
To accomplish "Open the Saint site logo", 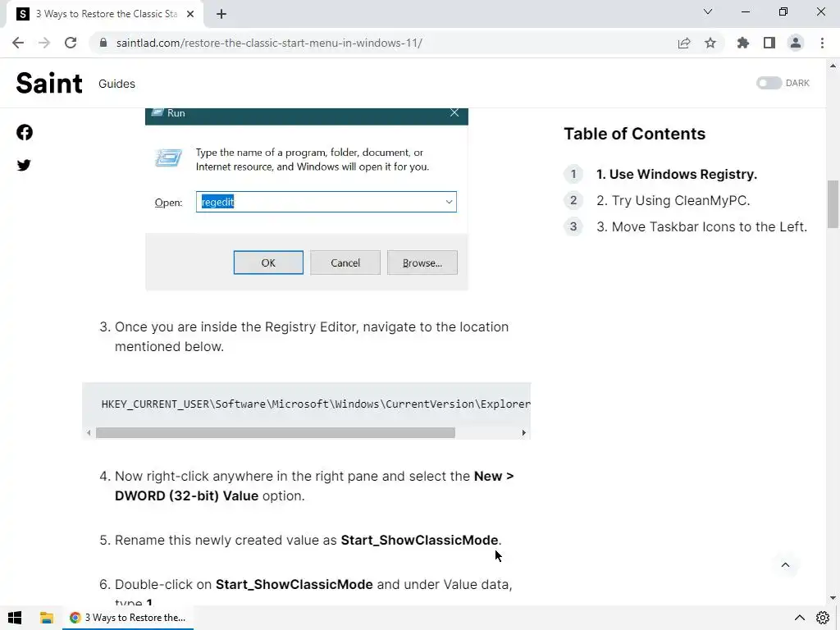I will [x=49, y=83].
